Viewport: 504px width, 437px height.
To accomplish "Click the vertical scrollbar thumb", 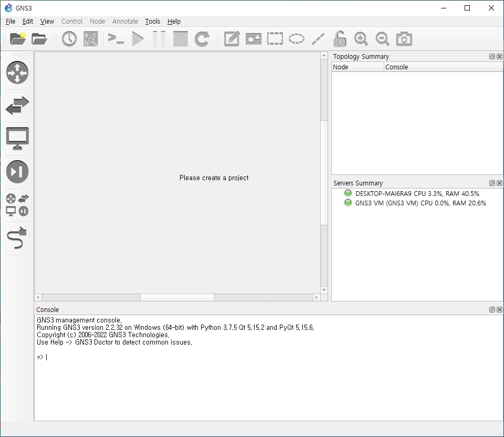I will pos(324,173).
